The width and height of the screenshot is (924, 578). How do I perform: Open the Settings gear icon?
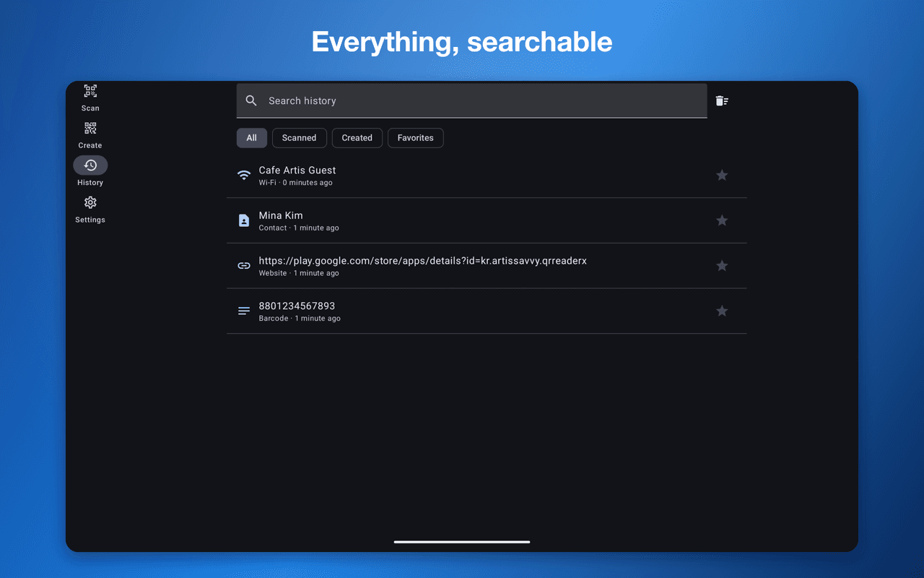pos(90,202)
